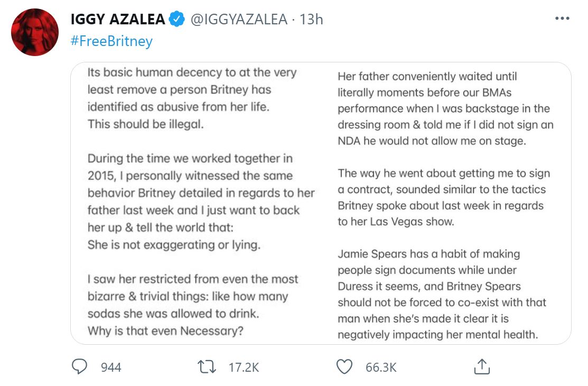Open the @IGGYAZALEA handle
This screenshot has height=386, width=588.
pyautogui.click(x=239, y=19)
